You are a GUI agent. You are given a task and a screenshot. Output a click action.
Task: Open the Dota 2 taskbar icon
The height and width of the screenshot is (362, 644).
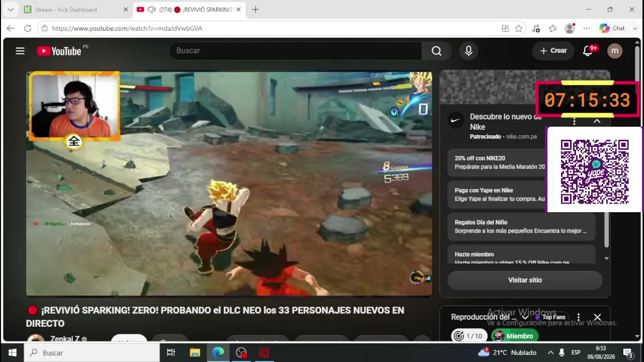coord(264,352)
